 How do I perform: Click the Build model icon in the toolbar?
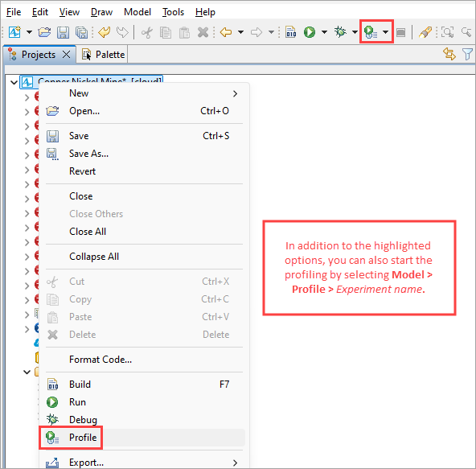tap(291, 32)
